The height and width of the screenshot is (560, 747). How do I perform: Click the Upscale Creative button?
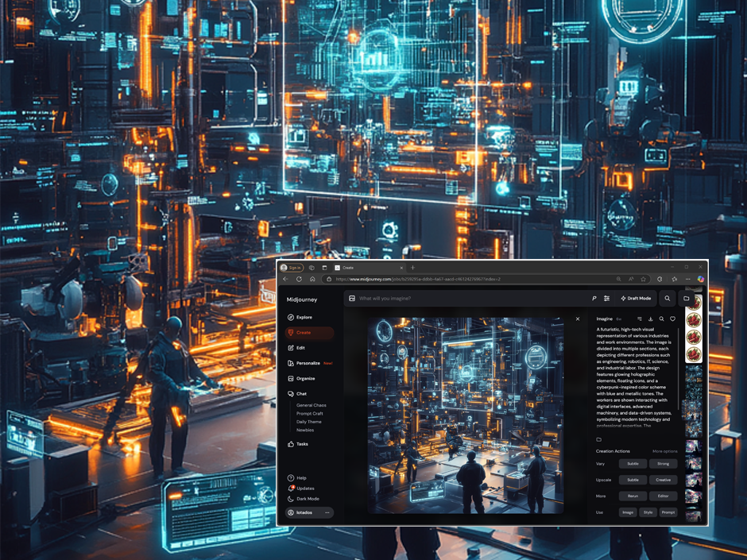(663, 480)
